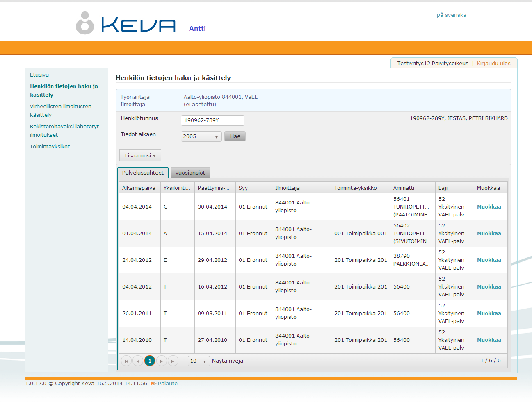Screen dimensions: 532x409
Task: Open Etusivu in the sidebar
Action: pos(39,75)
